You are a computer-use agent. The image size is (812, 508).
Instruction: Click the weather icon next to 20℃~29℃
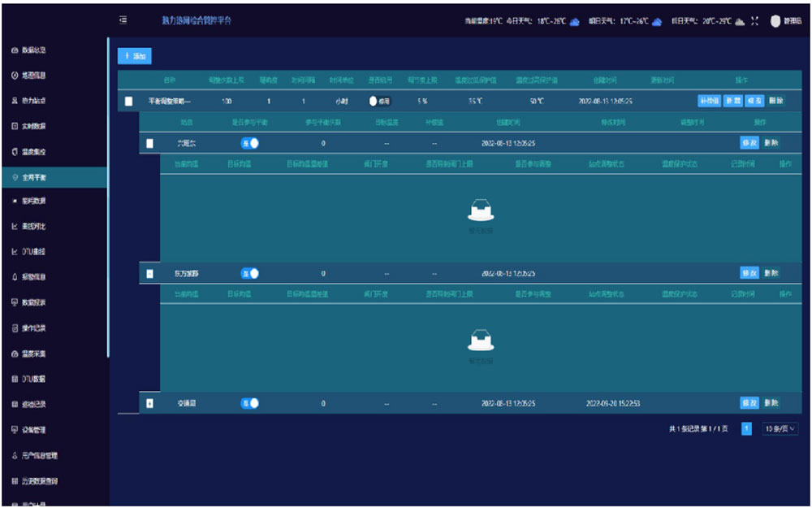point(741,22)
